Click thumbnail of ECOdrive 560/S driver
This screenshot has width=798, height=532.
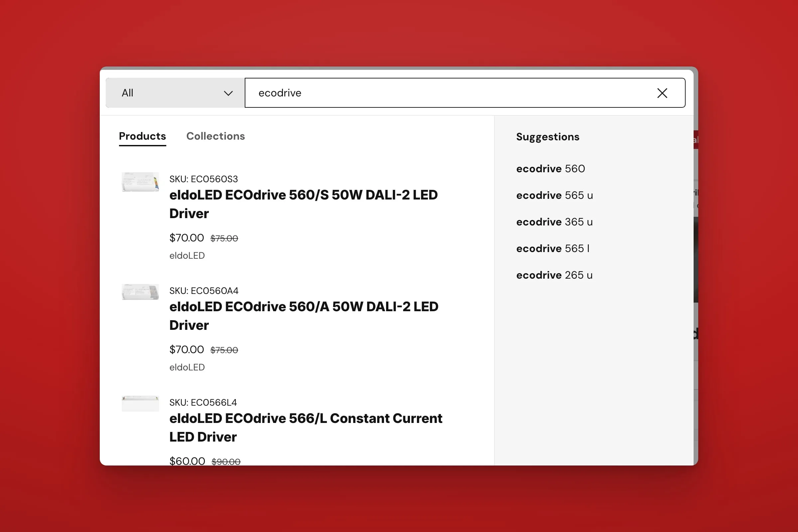coord(140,182)
